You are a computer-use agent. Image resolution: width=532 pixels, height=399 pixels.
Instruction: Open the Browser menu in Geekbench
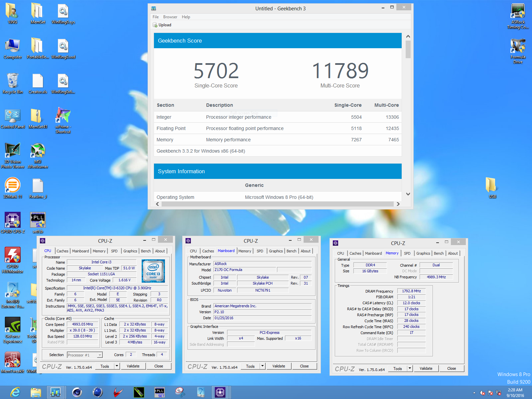(170, 17)
